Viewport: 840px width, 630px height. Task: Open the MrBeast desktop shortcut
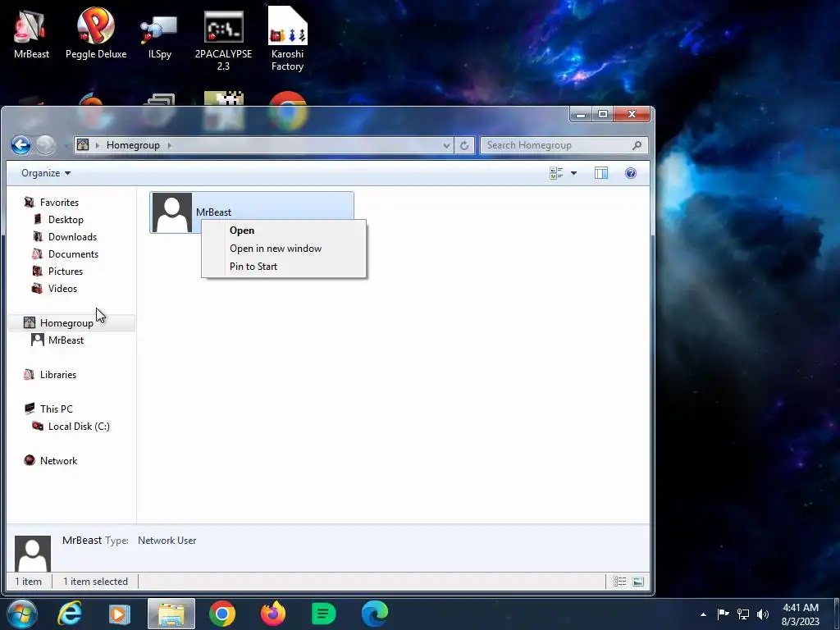coord(31,33)
